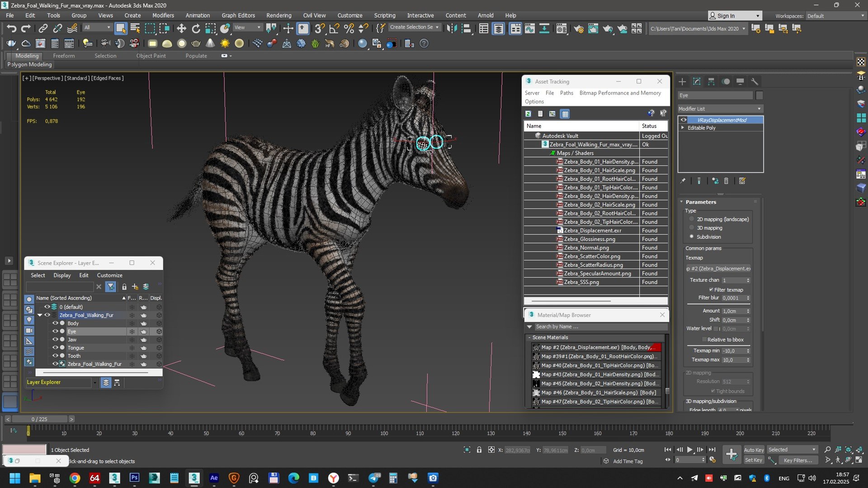Click Zoom Extents icon in viewport controls
Image resolution: width=868 pixels, height=488 pixels.
(x=849, y=450)
